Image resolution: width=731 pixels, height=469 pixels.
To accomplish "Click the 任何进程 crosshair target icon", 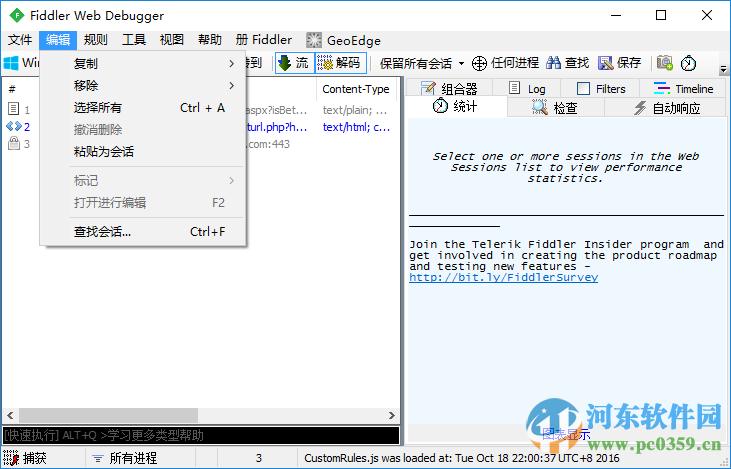I will pyautogui.click(x=479, y=63).
